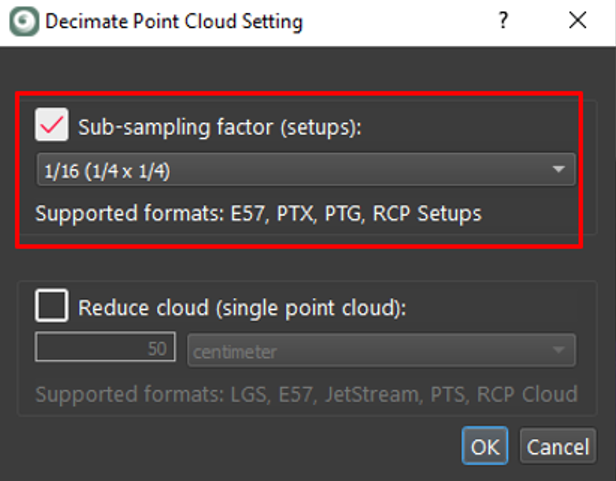The width and height of the screenshot is (616, 481).
Task: Click the "Decimate Point Cloud Setting" title text
Action: point(172,21)
